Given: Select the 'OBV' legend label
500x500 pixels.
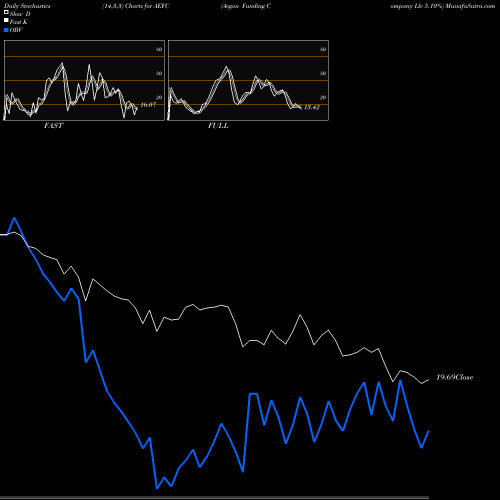Looking at the screenshot, I should (x=16, y=30).
